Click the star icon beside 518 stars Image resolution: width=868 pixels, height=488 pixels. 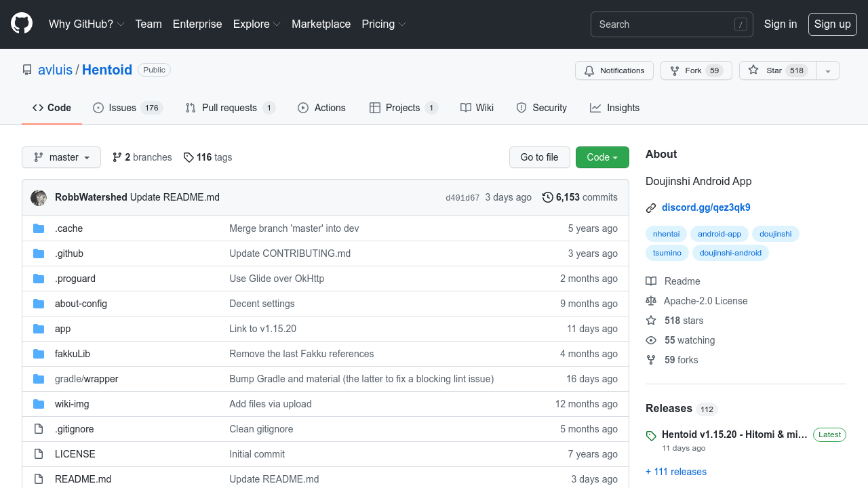coord(651,321)
